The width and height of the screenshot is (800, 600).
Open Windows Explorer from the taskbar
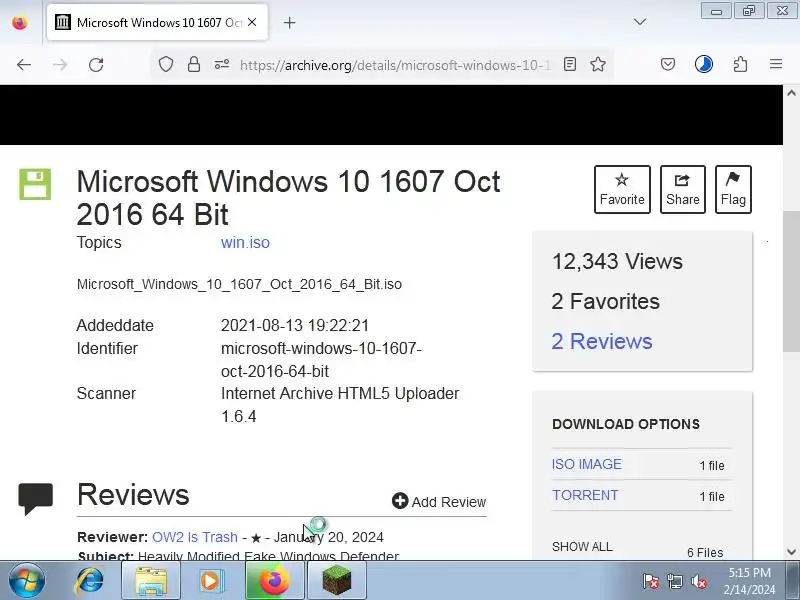pos(151,581)
